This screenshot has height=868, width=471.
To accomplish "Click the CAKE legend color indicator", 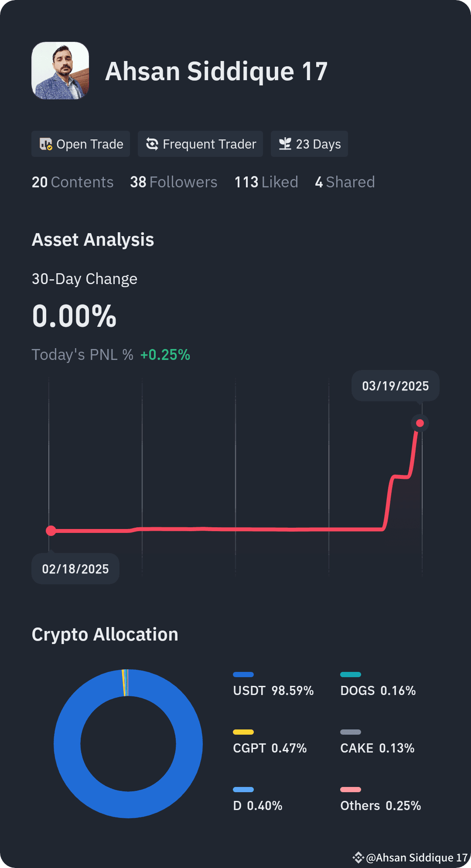I will 350,731.
